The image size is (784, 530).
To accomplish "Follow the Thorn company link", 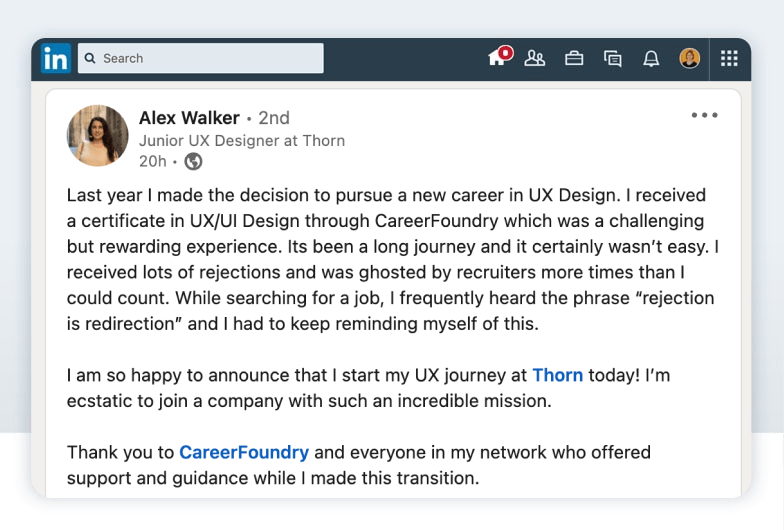I will (x=557, y=376).
